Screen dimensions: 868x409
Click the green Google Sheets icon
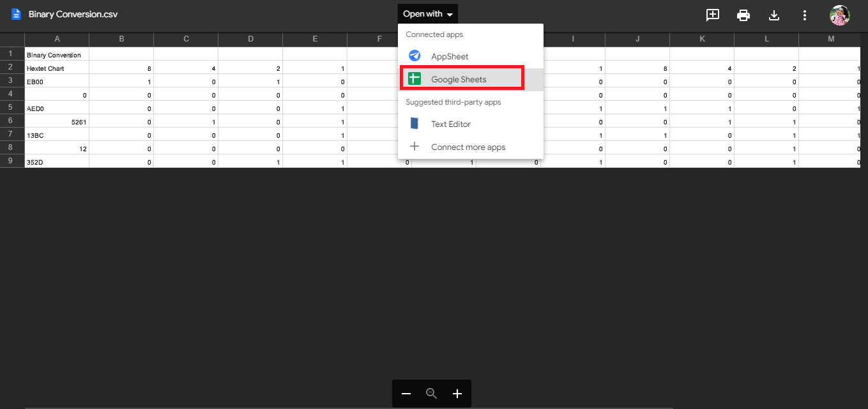tap(415, 79)
